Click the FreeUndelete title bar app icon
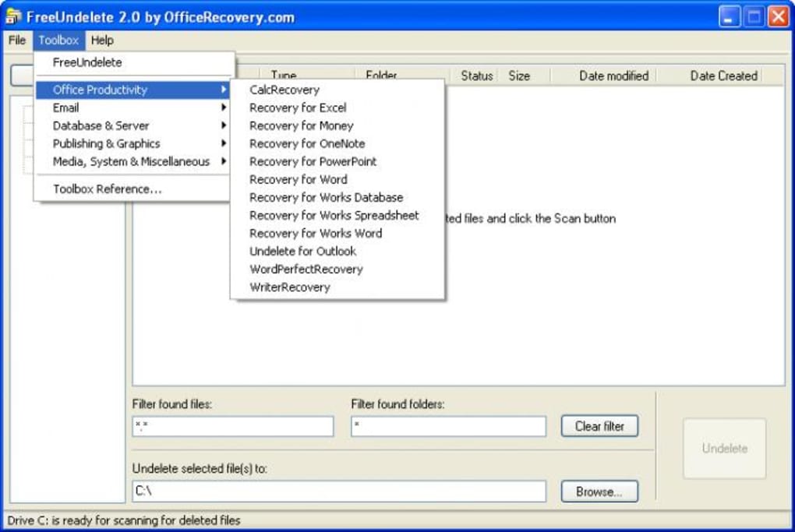Screen dimensions: 795x532 click(x=12, y=16)
